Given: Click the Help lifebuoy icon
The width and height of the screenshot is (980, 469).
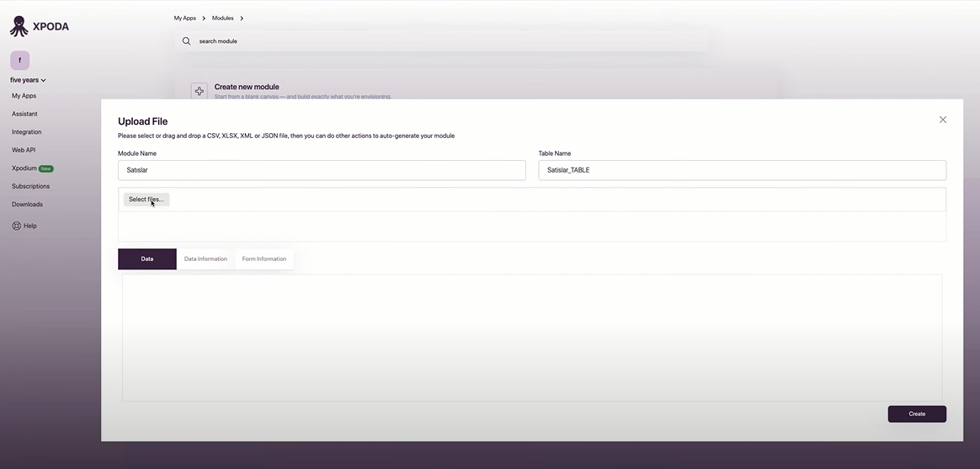Looking at the screenshot, I should 16,226.
